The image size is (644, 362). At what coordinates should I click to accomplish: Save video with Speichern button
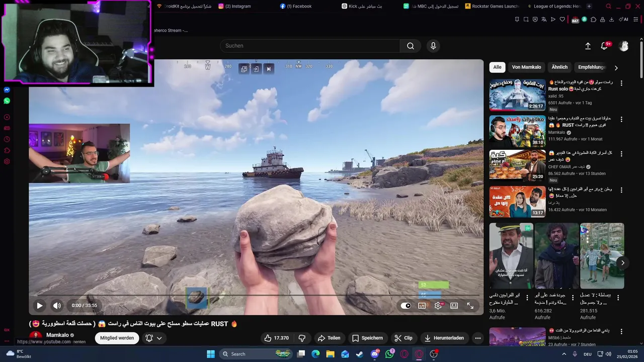click(x=367, y=338)
